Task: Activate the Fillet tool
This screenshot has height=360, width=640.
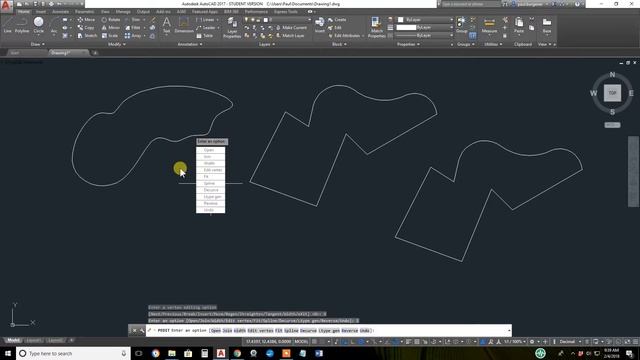Action: click(133, 27)
